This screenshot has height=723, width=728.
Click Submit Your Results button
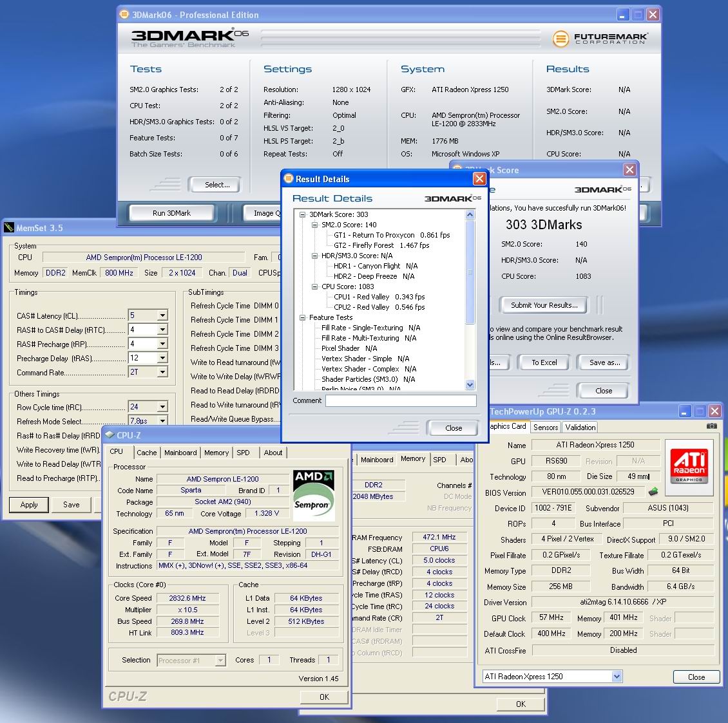(x=544, y=305)
